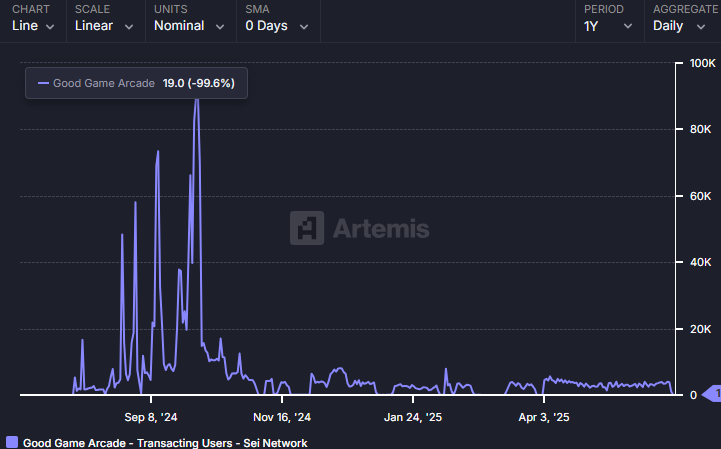Viewport: 721px width, 449px height.
Task: Open the SMA dropdown showing 0 Days
Action: pos(277,26)
